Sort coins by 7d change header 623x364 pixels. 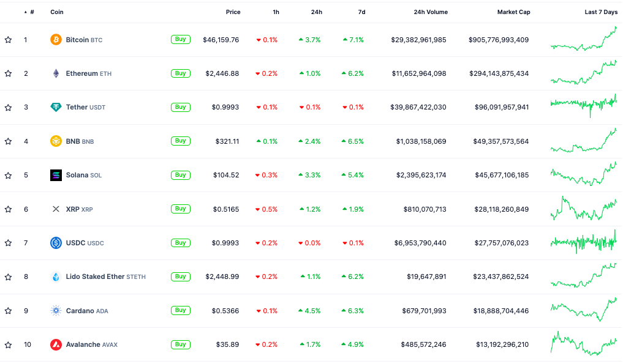point(361,12)
